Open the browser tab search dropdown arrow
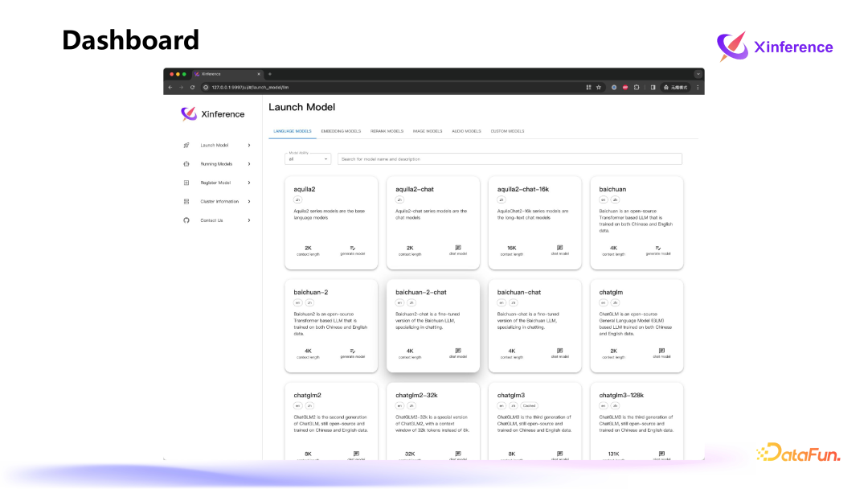Viewport: 868px width, 489px height. (x=698, y=74)
